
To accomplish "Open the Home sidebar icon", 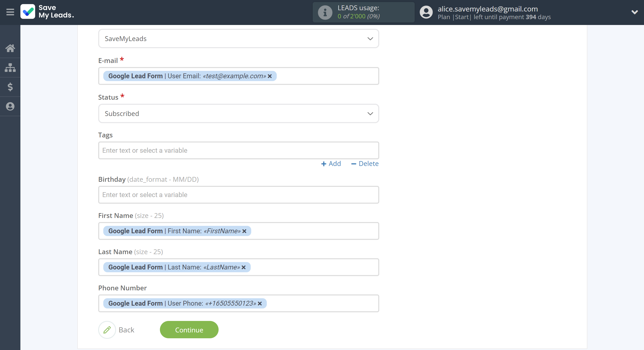I will (10, 48).
